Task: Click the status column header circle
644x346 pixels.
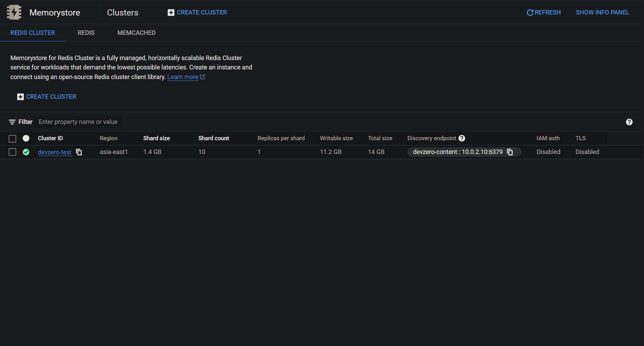Action: pyautogui.click(x=26, y=138)
